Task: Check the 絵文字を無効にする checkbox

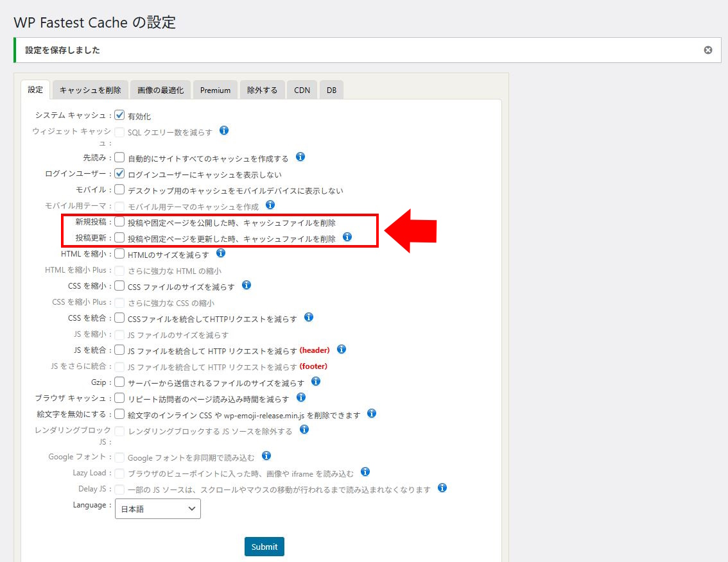Action: [x=119, y=414]
